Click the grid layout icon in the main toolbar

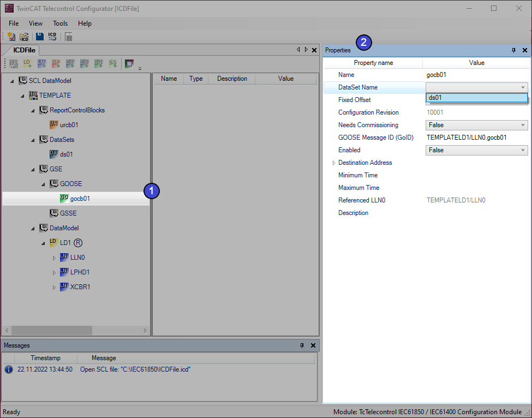point(69,37)
